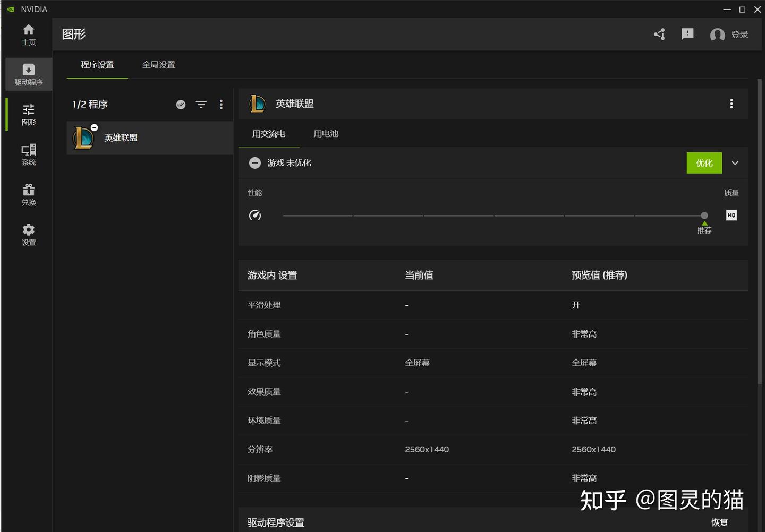Click the share icon in the top bar
Viewport: 765px width, 532px height.
coord(659,34)
